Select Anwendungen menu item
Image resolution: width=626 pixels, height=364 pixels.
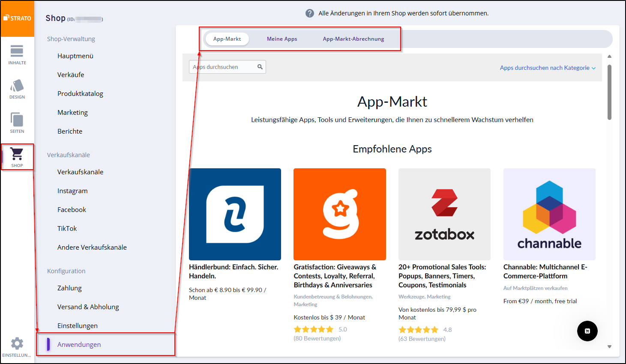[79, 345]
